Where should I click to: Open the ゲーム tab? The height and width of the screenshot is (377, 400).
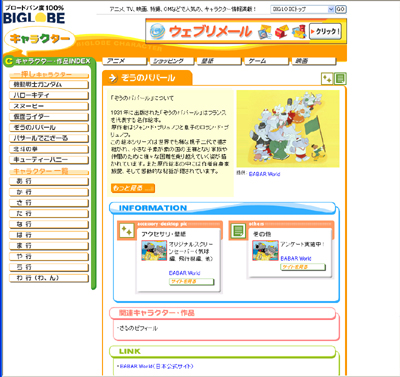(266, 61)
